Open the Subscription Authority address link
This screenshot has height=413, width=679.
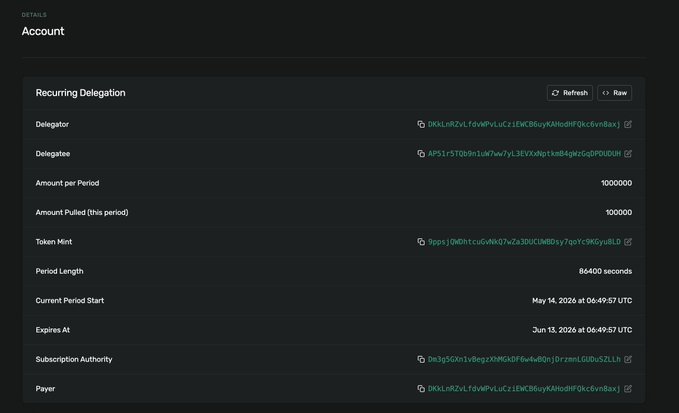(x=524, y=359)
